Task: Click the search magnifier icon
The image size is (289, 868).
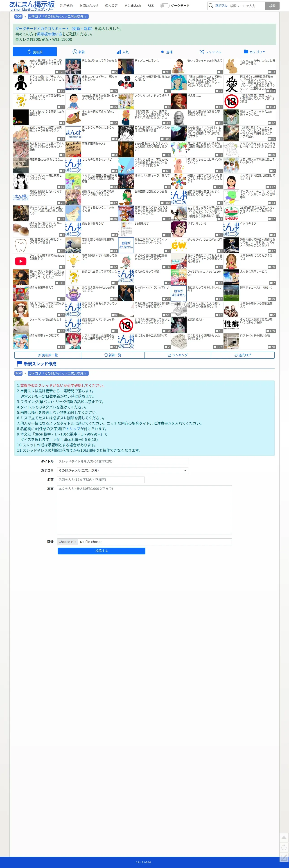Action: tap(211, 5)
